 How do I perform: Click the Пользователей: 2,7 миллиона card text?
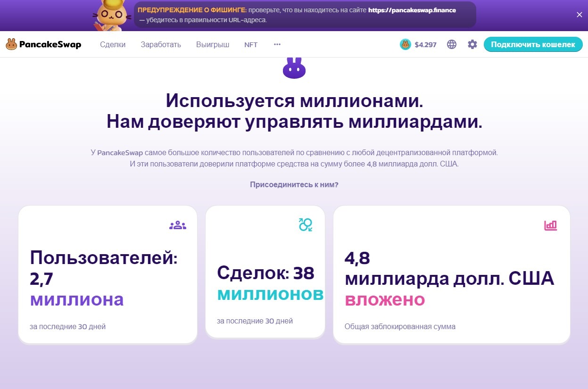tap(104, 279)
